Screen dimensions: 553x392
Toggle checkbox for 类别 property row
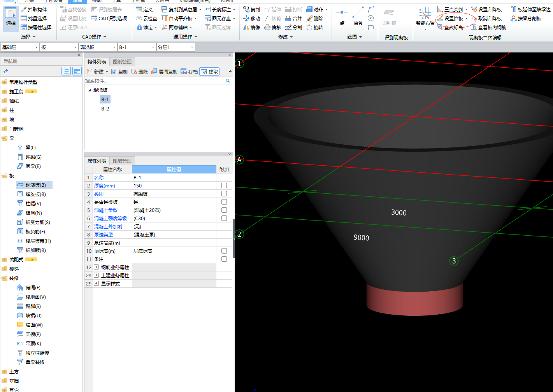224,194
